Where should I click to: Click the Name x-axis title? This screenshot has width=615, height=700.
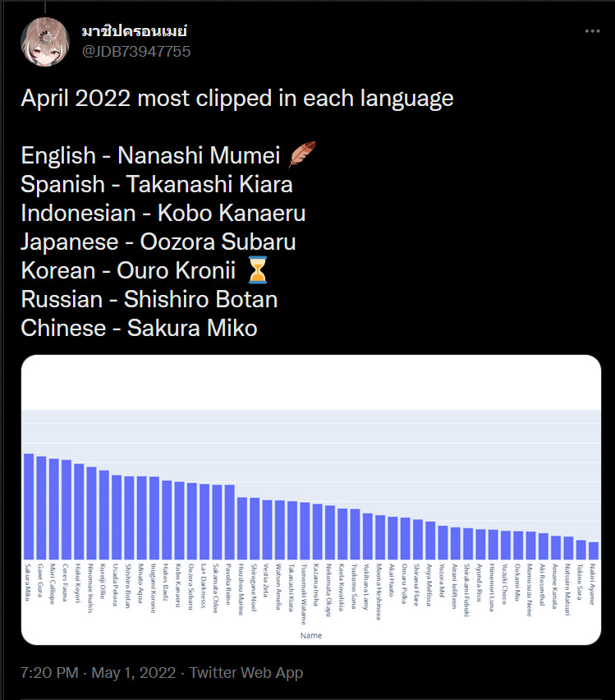[311, 635]
